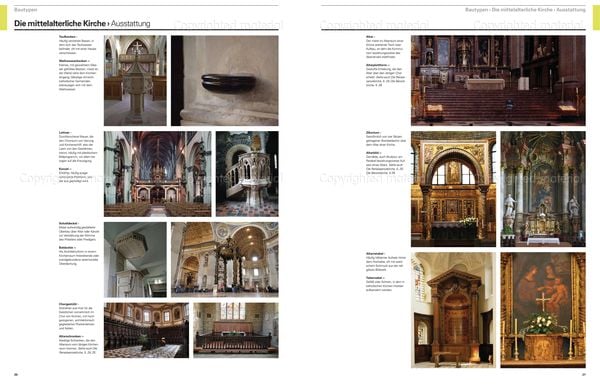Image resolution: width=600 pixels, height=386 pixels.
Task: Select the 'Chorgestühl' caption heading
Action: [69, 304]
